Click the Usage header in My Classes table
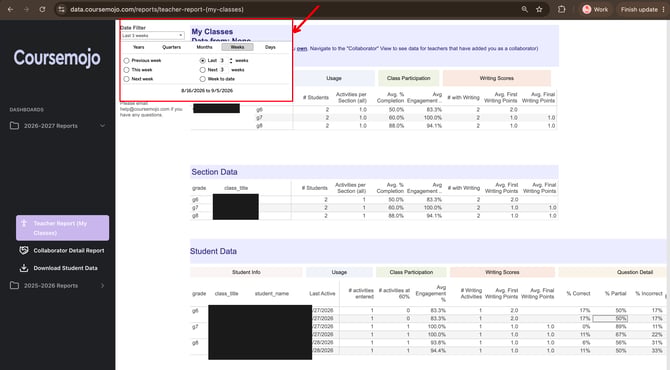Image resolution: width=670 pixels, height=370 pixels. click(334, 78)
